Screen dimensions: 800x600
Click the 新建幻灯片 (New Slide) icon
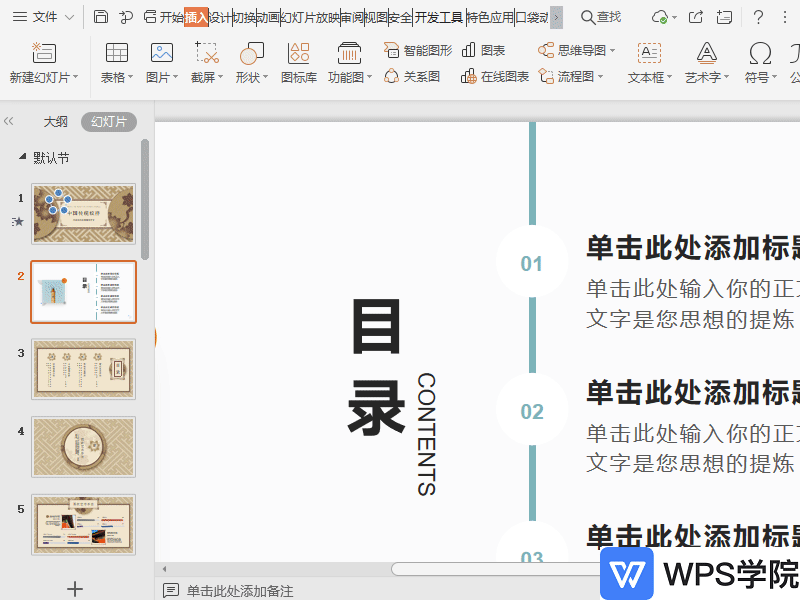pos(40,53)
